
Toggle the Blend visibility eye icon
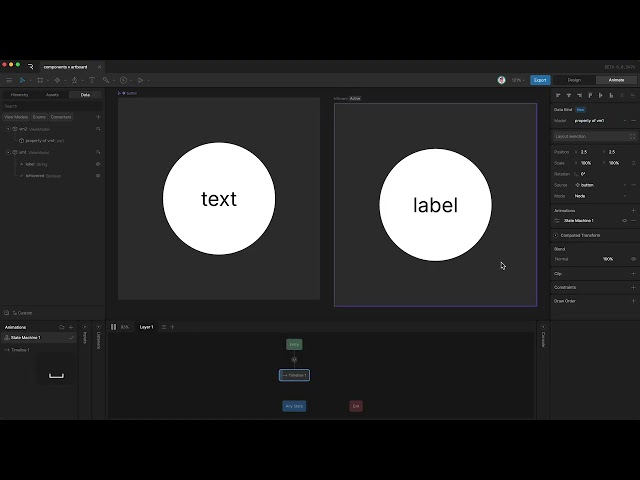[x=633, y=259]
